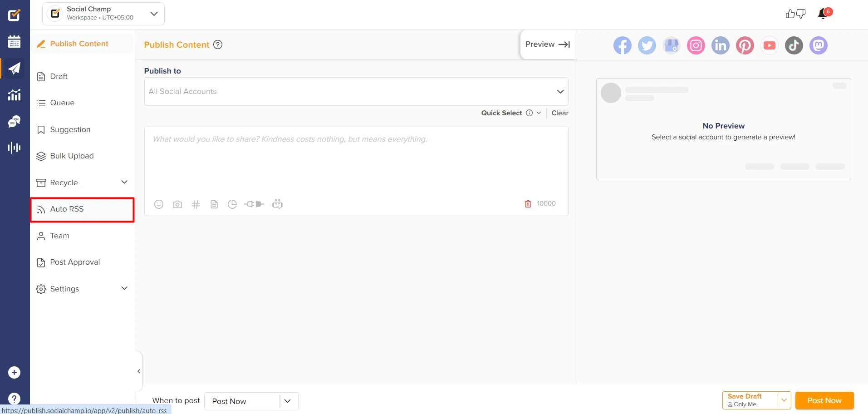Click the 10000 character count
The height and width of the screenshot is (414, 868).
[546, 204]
